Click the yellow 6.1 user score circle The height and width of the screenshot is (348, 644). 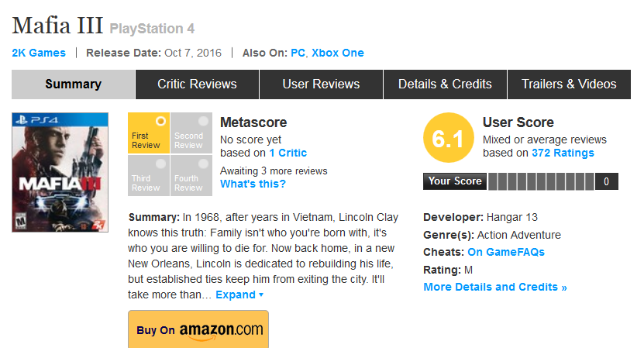448,140
